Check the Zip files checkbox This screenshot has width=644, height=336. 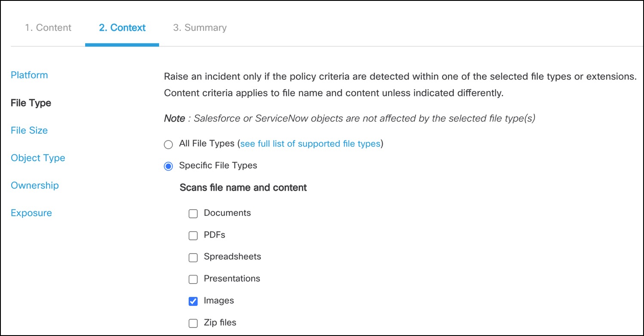coord(193,323)
